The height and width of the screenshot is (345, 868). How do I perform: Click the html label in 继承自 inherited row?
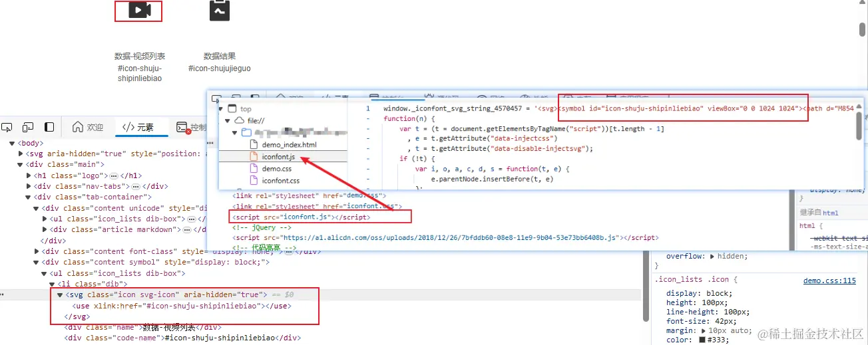[x=831, y=213]
